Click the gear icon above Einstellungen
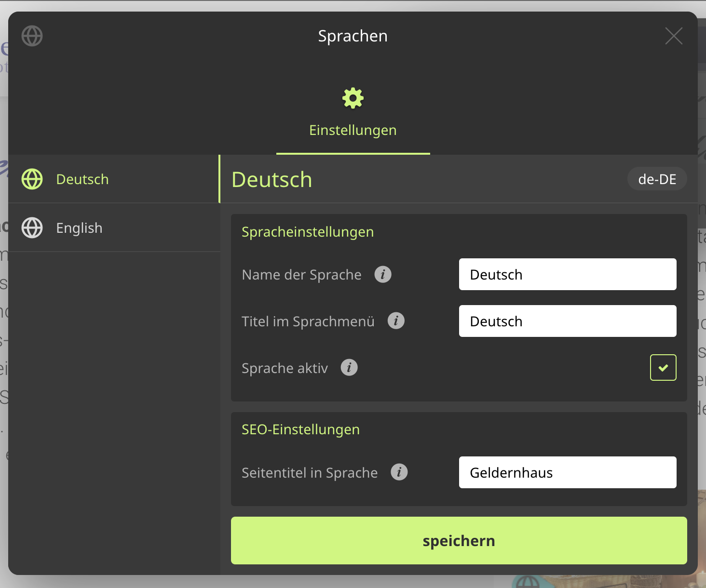706x588 pixels. [353, 98]
